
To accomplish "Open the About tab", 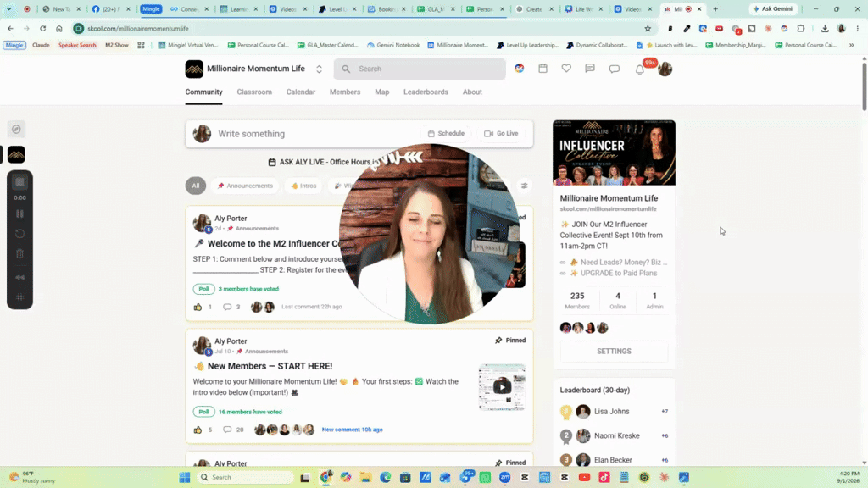I will click(472, 91).
